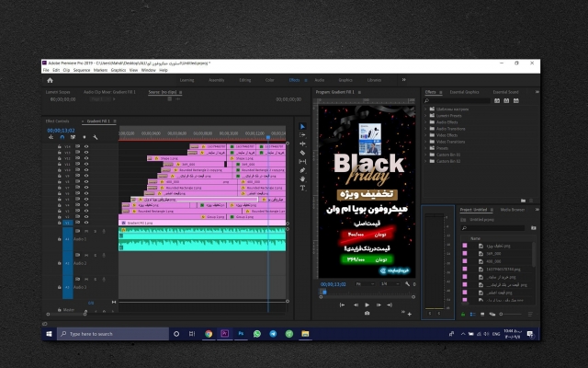Select the Razor tool

point(302,153)
